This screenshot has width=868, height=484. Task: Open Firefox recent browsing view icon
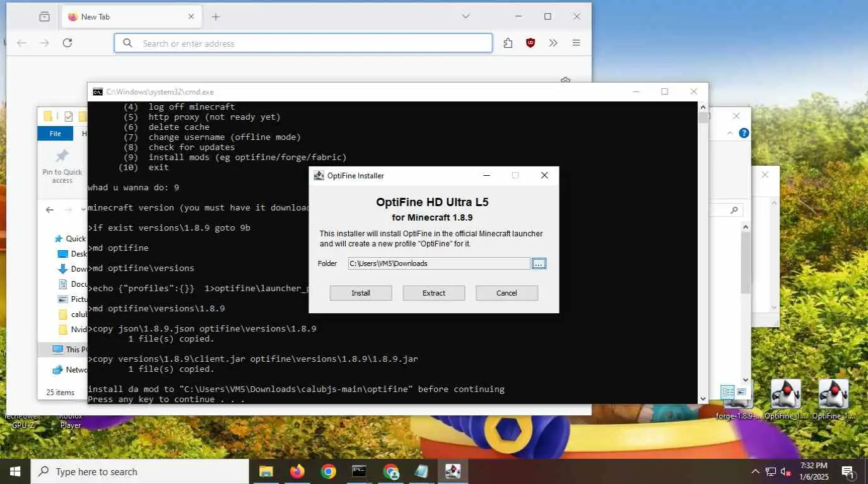pos(44,17)
